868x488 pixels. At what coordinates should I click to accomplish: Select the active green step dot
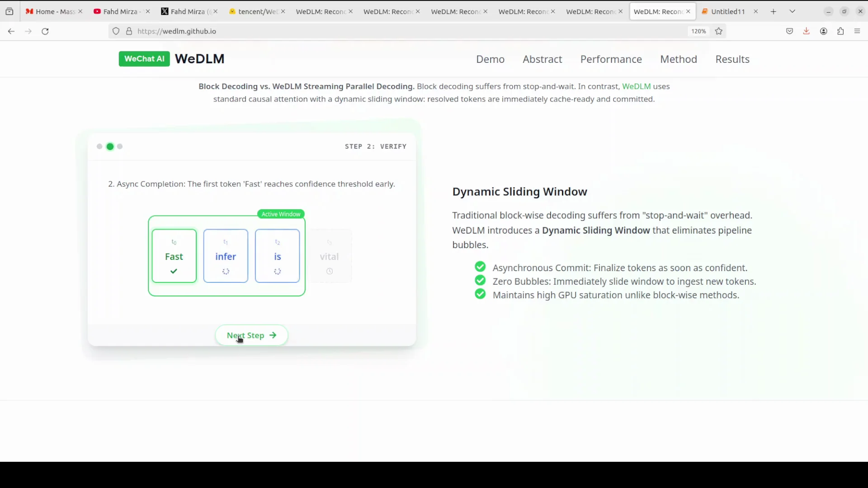pos(110,146)
